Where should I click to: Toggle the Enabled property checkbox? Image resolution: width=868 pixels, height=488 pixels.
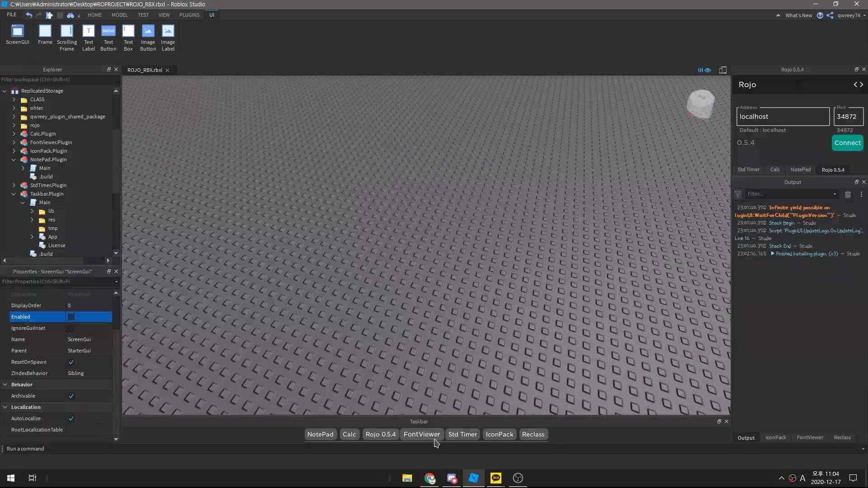pyautogui.click(x=71, y=317)
